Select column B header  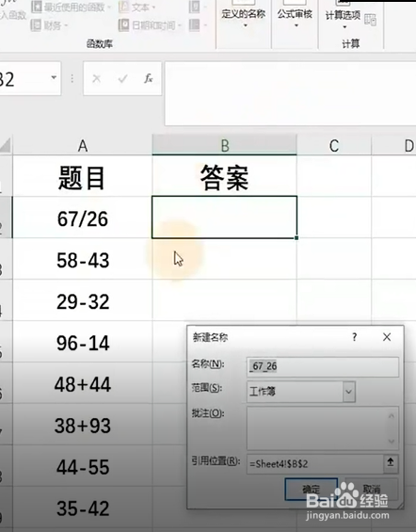(x=224, y=146)
